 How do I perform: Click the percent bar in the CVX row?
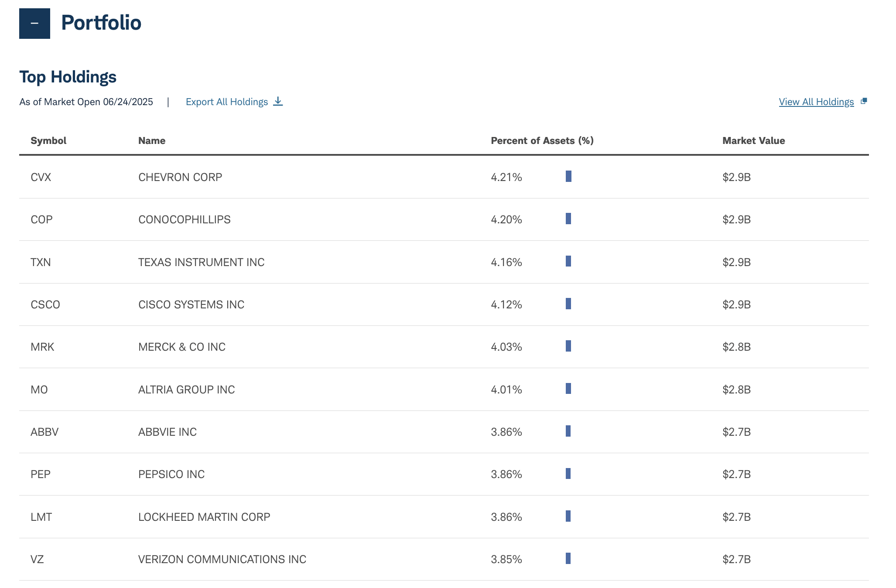(568, 176)
